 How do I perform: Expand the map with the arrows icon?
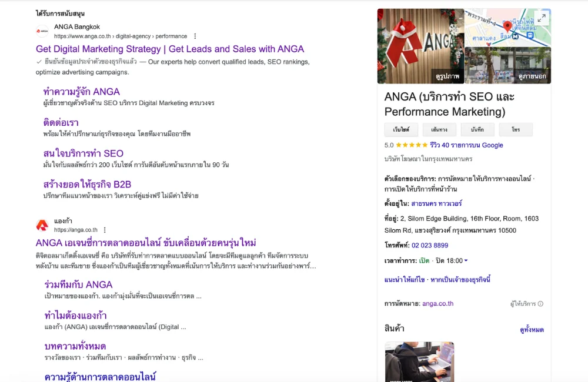pos(541,18)
